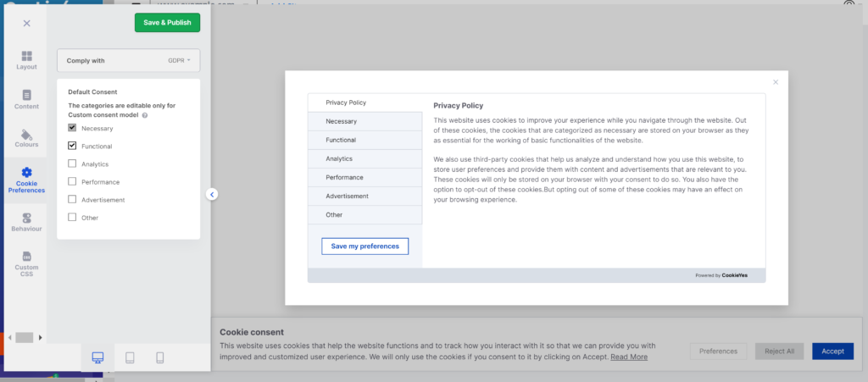Open the Colours paint bucket section
Screen dimensions: 868x382
click(26, 139)
